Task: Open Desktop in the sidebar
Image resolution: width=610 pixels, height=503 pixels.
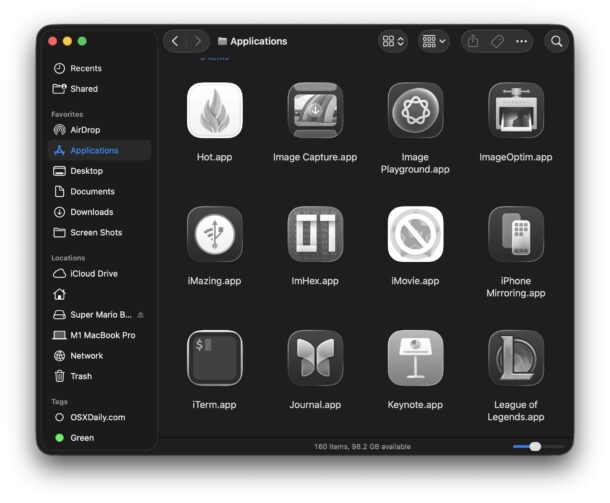Action: 99,171
